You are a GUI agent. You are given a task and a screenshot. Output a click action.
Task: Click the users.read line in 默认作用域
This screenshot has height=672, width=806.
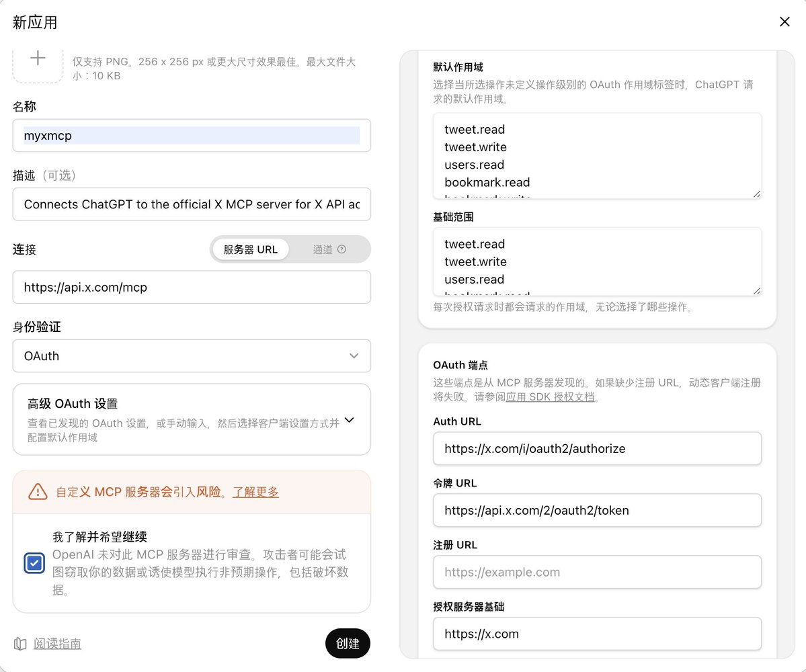[x=474, y=165]
